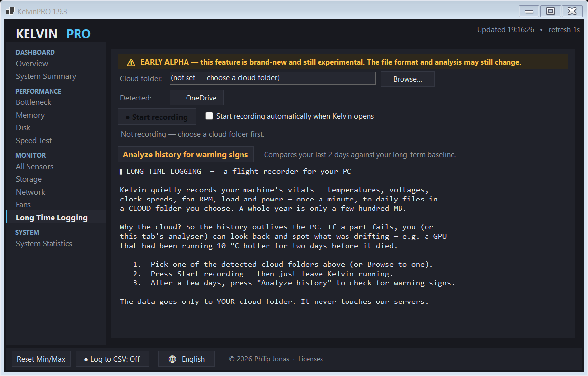This screenshot has width=588, height=376.
Task: Open the Overview page
Action: click(x=32, y=64)
